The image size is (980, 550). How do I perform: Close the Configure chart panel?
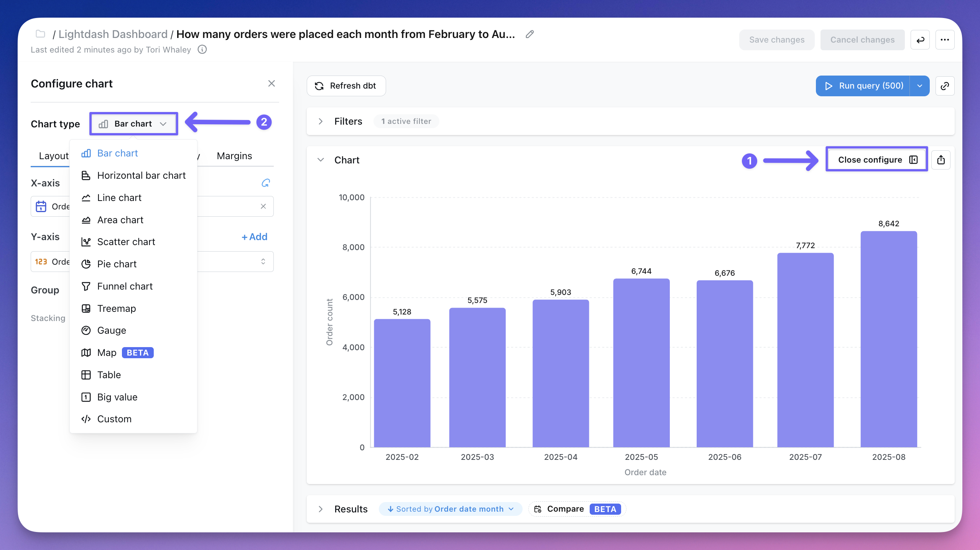(271, 84)
